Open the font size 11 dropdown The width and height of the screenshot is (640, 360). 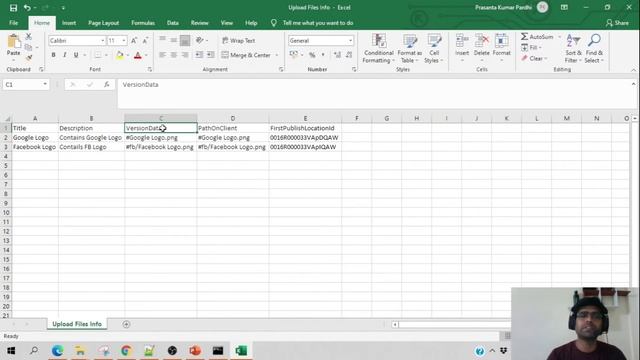coord(124,41)
